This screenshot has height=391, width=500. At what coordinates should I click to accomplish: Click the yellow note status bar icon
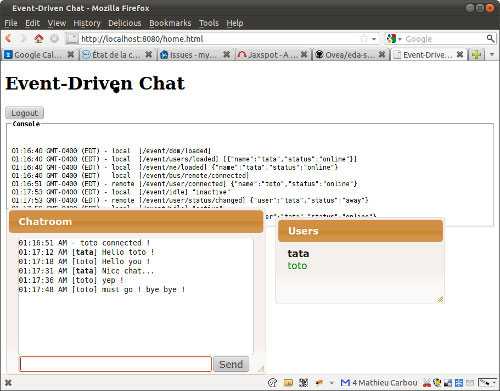288,383
